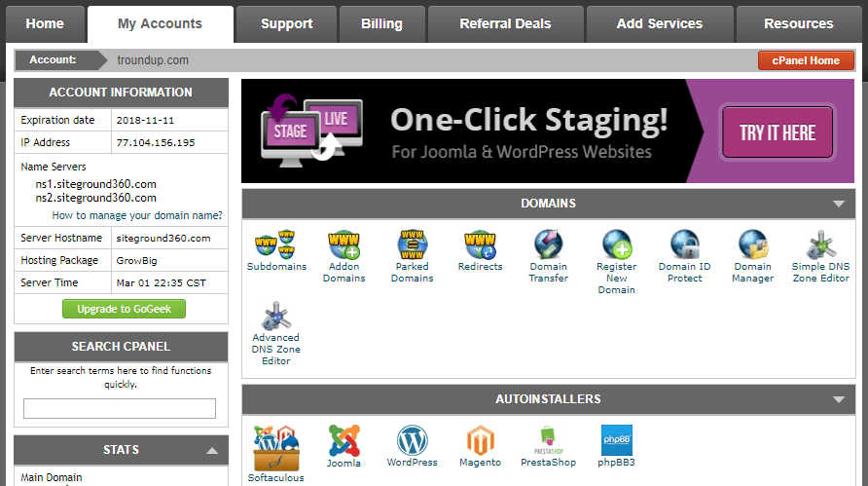Collapse the Stats panel

[x=211, y=450]
